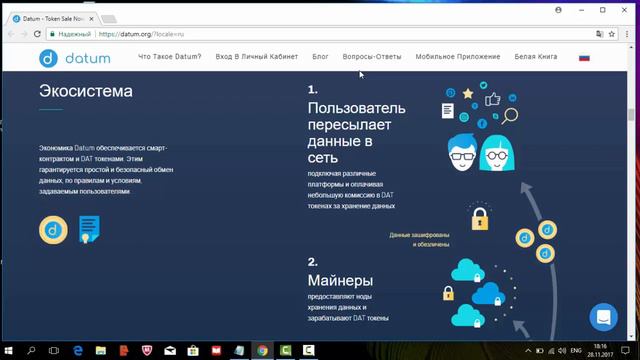Screen dimensions: 640x360
Task: Switch the ENG input language indicator
Action: (576, 351)
